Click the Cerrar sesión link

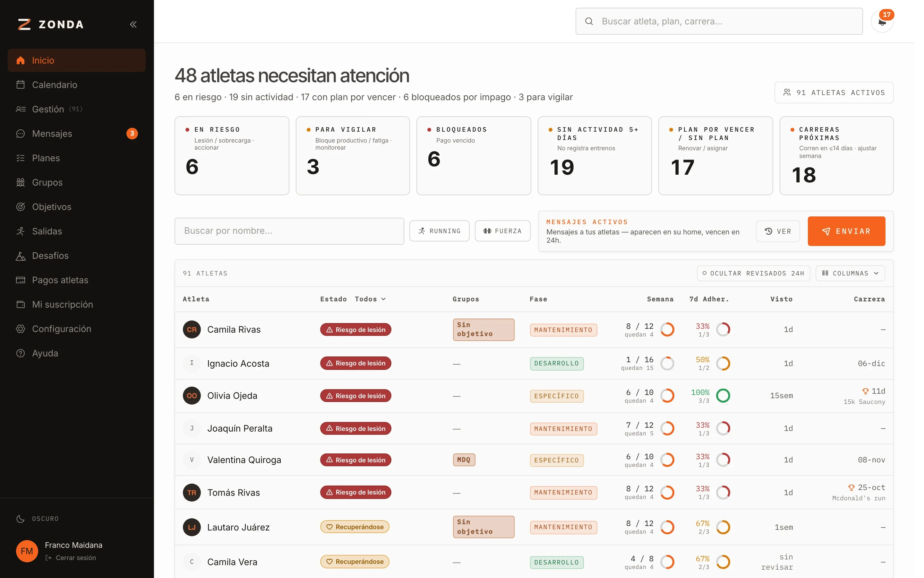[x=71, y=558]
